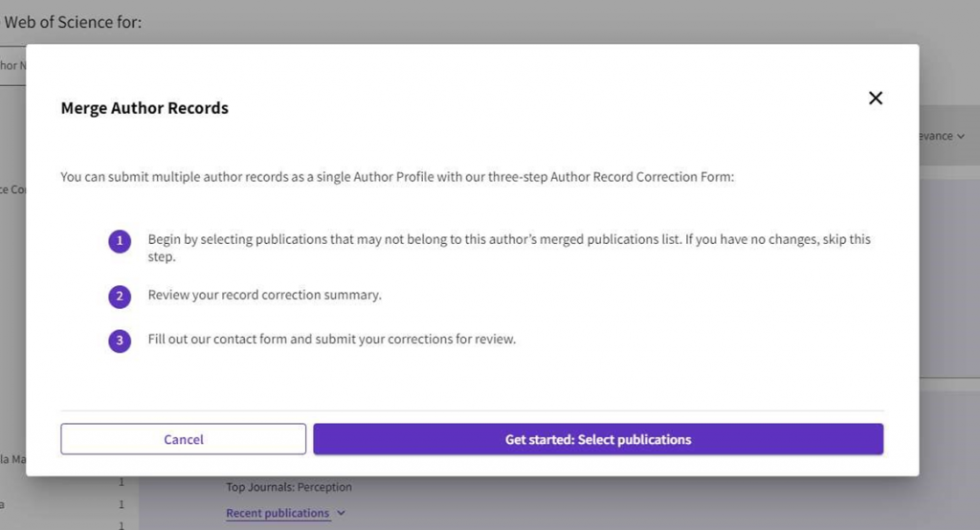Image resolution: width=980 pixels, height=530 pixels.
Task: Click the 'Web of Science for:' heading
Action: [73, 22]
